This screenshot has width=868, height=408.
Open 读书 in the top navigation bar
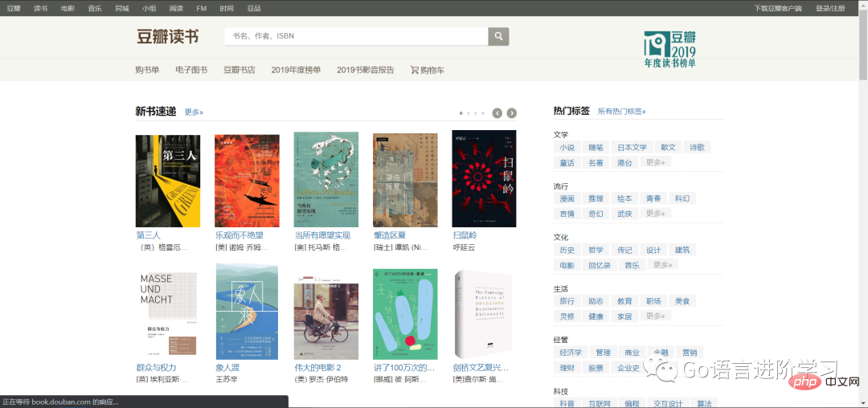[40, 8]
